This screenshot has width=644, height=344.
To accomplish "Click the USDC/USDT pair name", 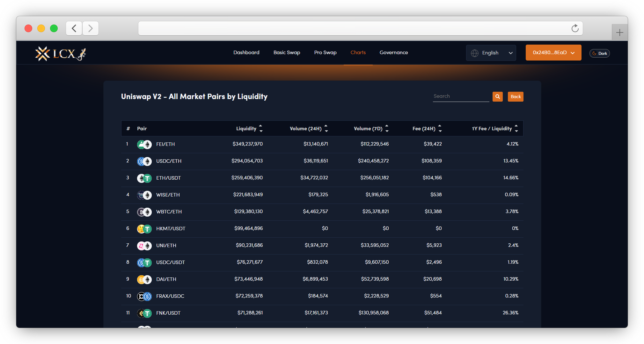I will pyautogui.click(x=171, y=262).
